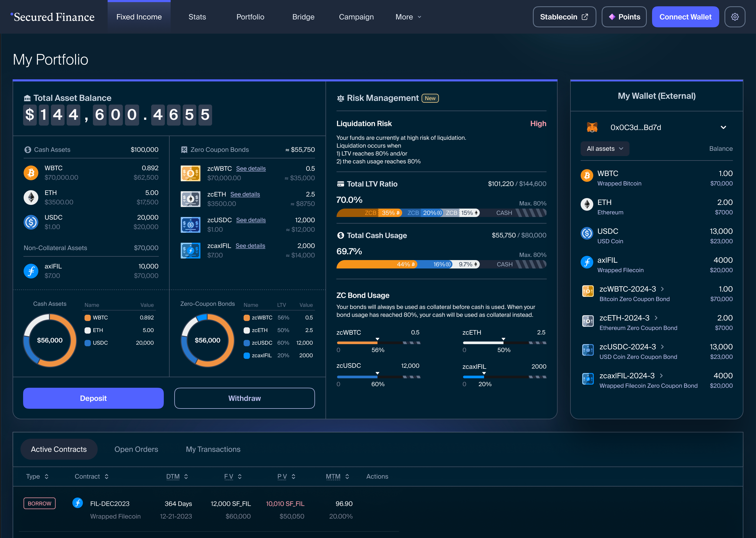756x538 pixels.
Task: Go to the Stats page
Action: pos(197,17)
